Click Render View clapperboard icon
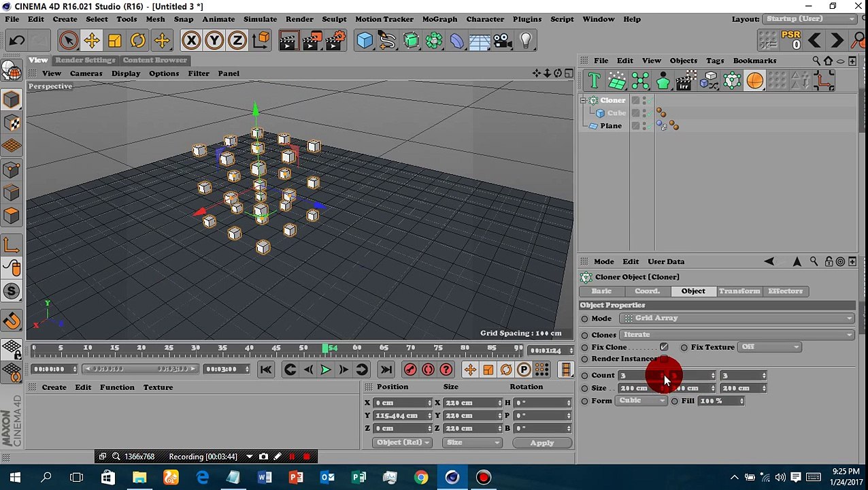 click(x=288, y=41)
